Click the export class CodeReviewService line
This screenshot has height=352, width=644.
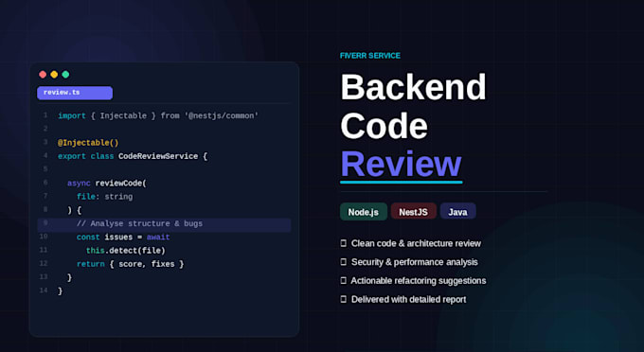pyautogui.click(x=133, y=156)
